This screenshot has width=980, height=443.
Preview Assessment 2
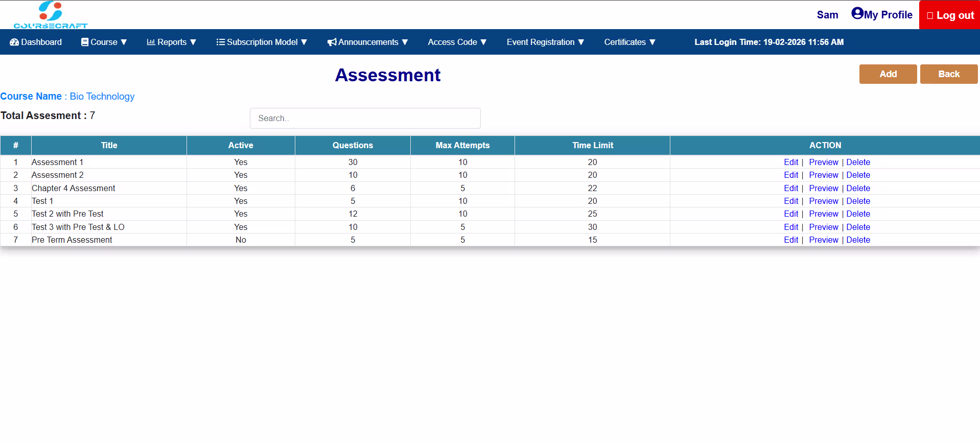pos(824,175)
